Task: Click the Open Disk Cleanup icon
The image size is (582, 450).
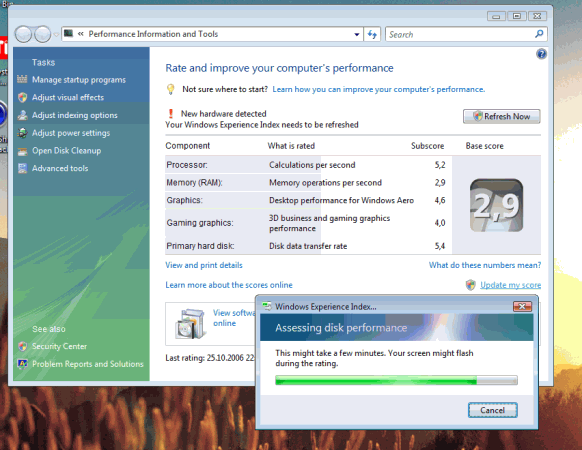Action: [x=22, y=151]
